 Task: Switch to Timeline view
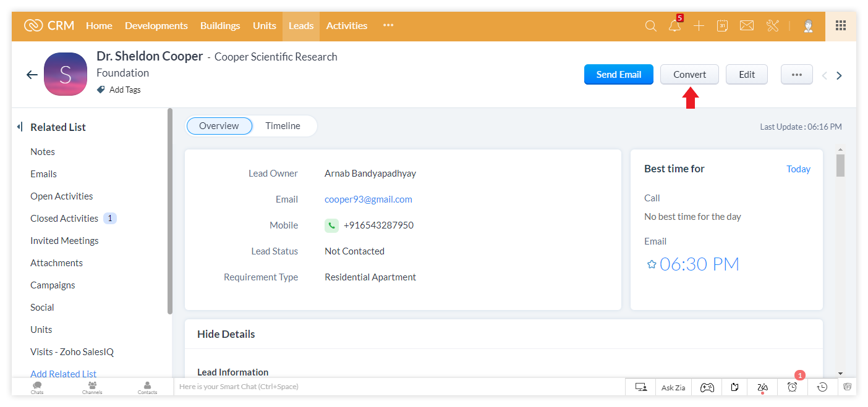click(x=283, y=126)
